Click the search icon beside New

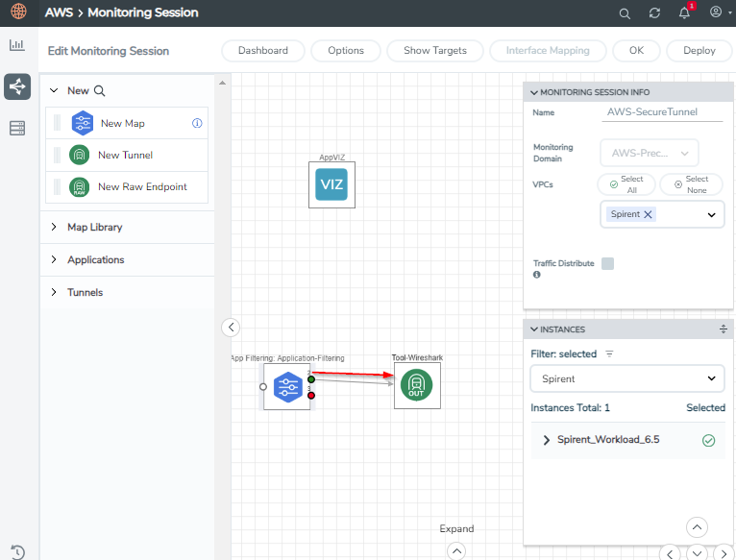100,90
